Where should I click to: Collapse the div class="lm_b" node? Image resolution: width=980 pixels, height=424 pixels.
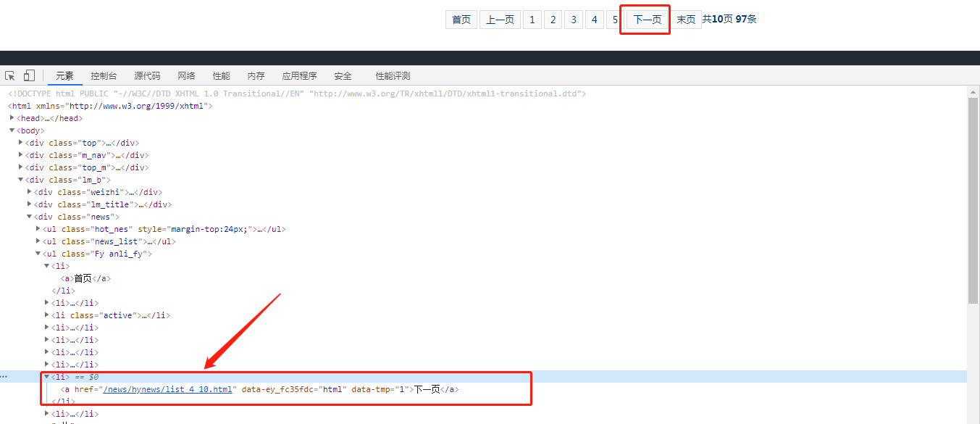tap(21, 180)
